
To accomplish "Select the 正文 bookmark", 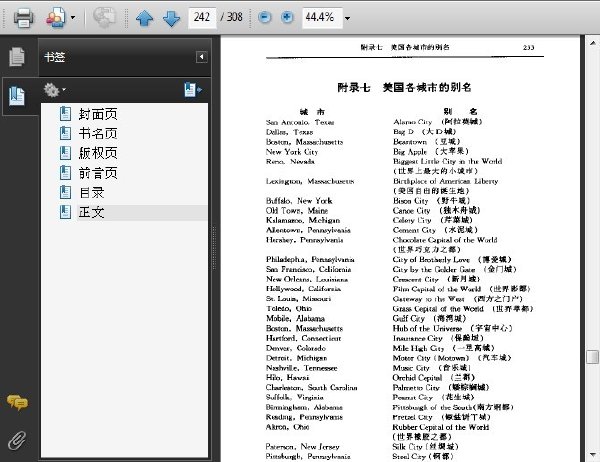I will click(x=91, y=212).
